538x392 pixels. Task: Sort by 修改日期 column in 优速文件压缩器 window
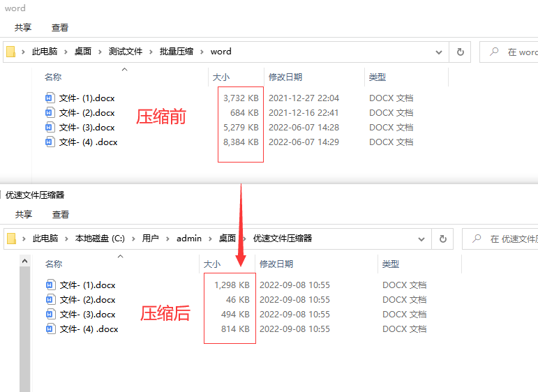276,264
